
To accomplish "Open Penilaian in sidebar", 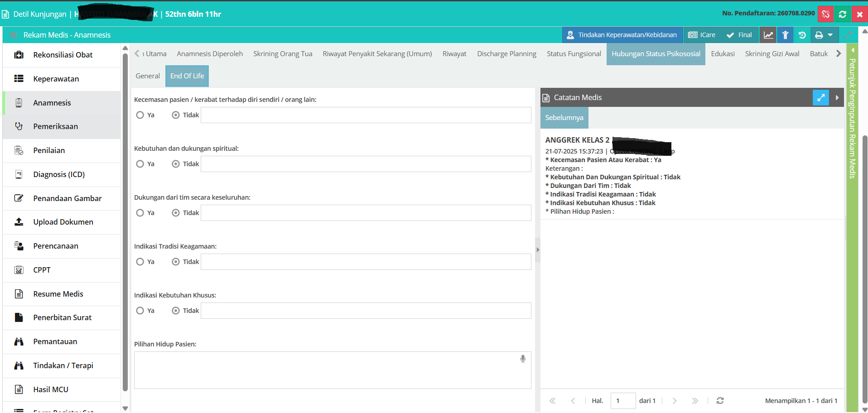I will coord(62,150).
